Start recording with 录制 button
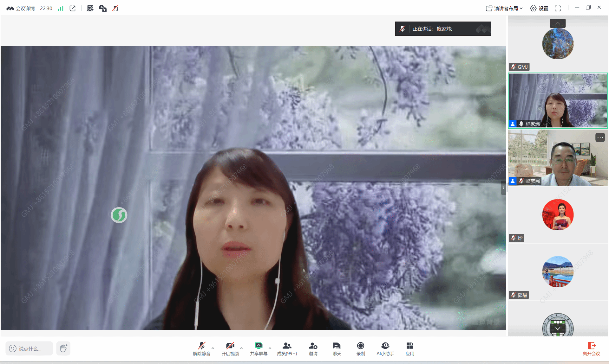The height and width of the screenshot is (364, 609). [360, 348]
